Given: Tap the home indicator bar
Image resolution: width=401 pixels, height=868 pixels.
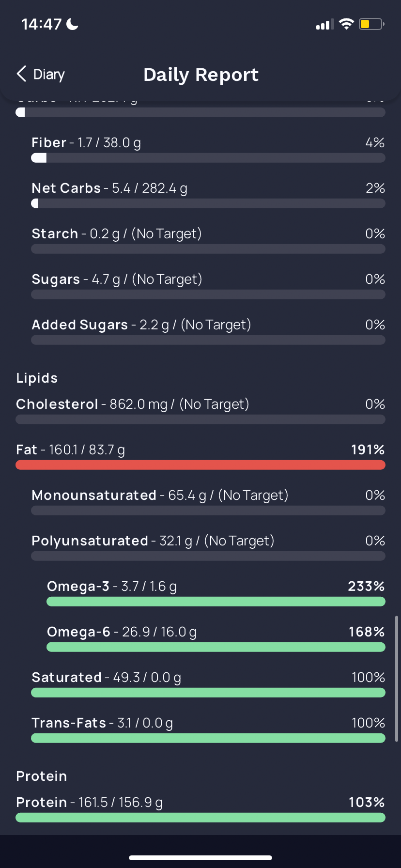Looking at the screenshot, I should point(200,857).
